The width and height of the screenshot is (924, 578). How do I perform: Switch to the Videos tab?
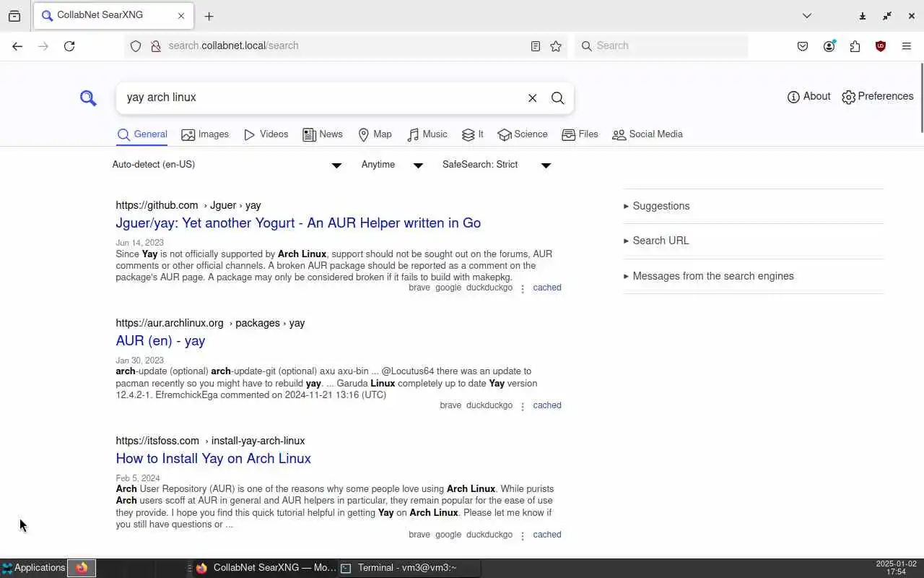pos(266,134)
